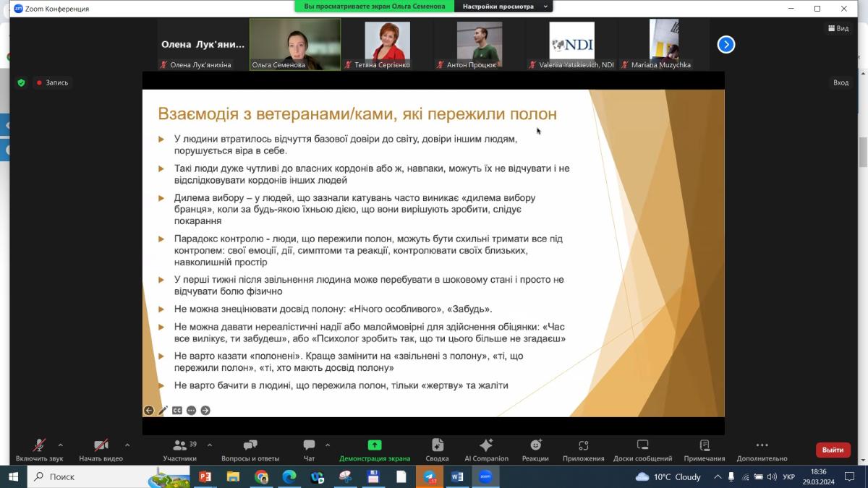Expand video options arrow beside camera
The height and width of the screenshot is (488, 868).
click(127, 445)
